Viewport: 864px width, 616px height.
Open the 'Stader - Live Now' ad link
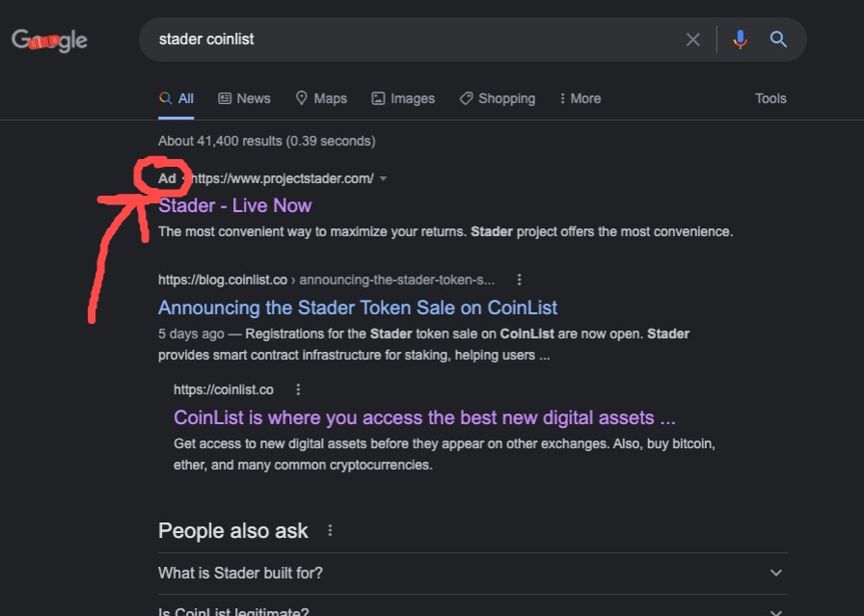234,205
